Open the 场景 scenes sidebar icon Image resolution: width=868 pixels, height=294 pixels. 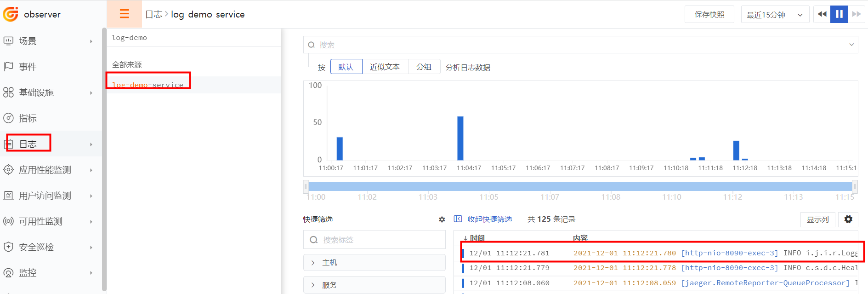[x=8, y=41]
